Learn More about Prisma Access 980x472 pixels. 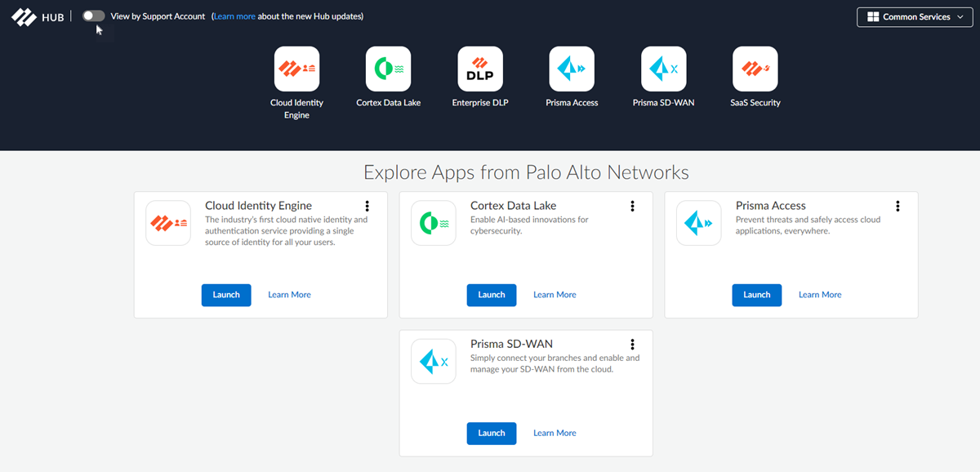820,295
